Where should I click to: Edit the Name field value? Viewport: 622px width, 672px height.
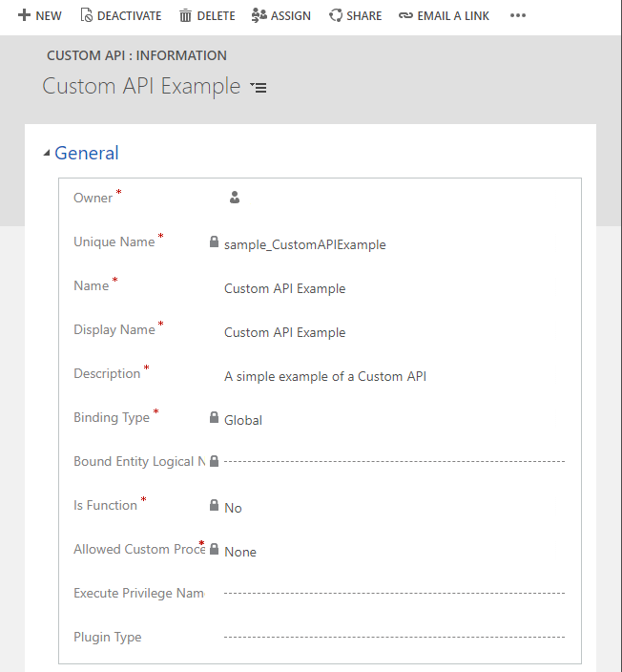point(284,288)
